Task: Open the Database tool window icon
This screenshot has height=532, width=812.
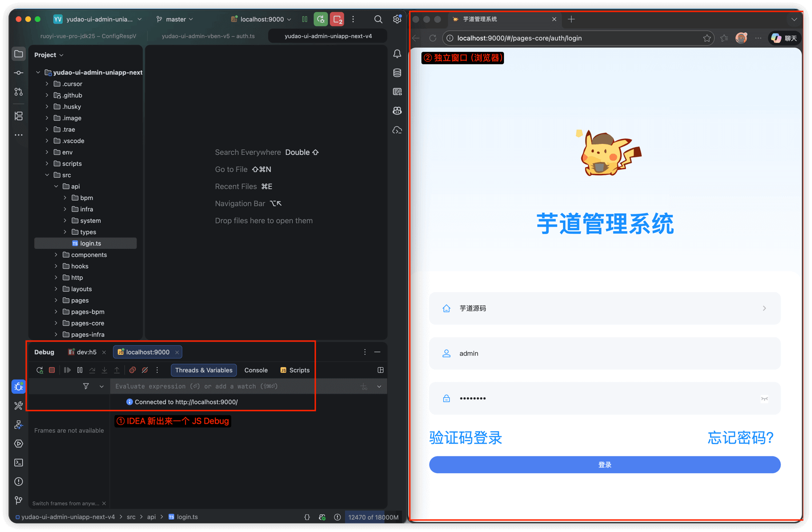Action: pos(397,73)
